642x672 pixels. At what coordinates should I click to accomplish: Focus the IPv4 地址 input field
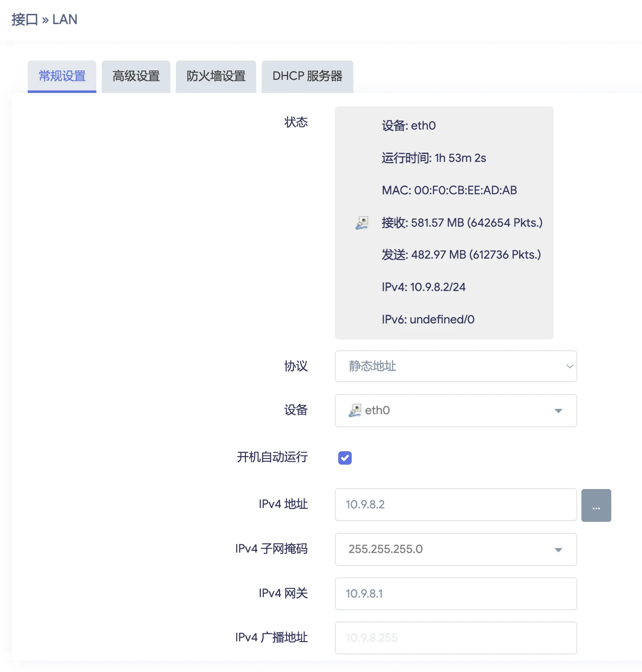click(x=456, y=505)
